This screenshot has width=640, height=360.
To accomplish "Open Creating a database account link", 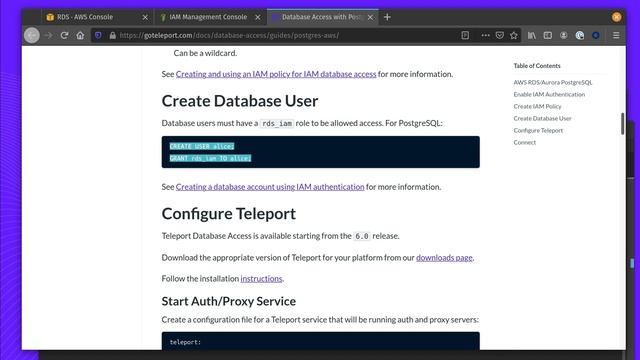I will click(270, 187).
